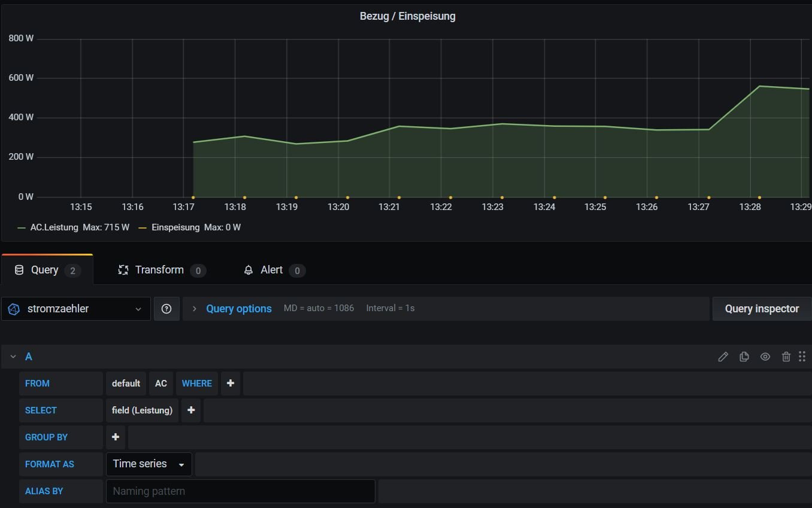Toggle visibility of query A eye icon
This screenshot has height=508, width=812.
pyautogui.click(x=765, y=357)
